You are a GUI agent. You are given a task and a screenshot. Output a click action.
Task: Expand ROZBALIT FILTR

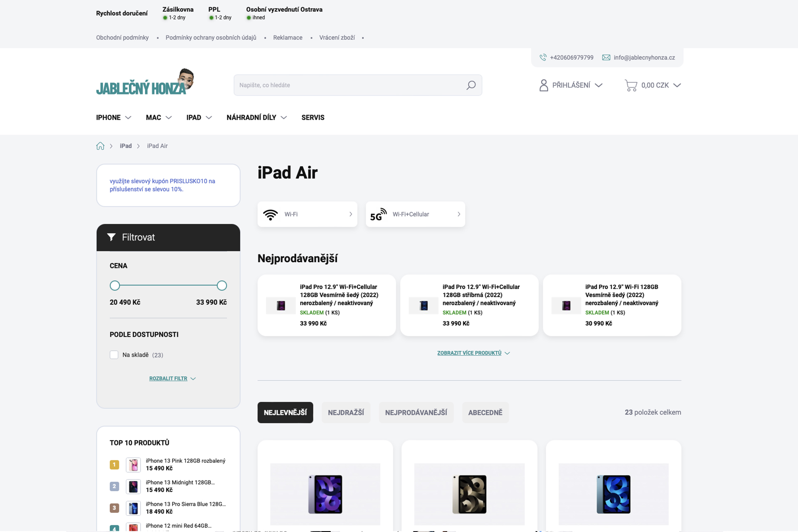pos(172,379)
